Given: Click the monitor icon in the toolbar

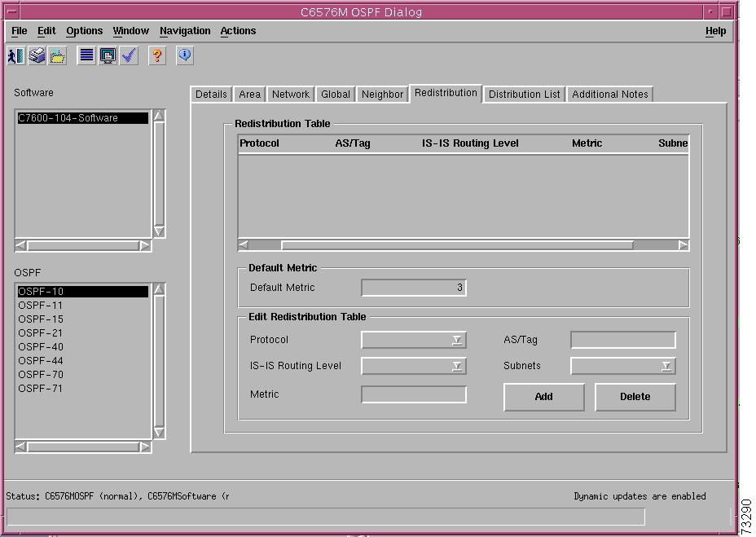Looking at the screenshot, I should point(108,55).
